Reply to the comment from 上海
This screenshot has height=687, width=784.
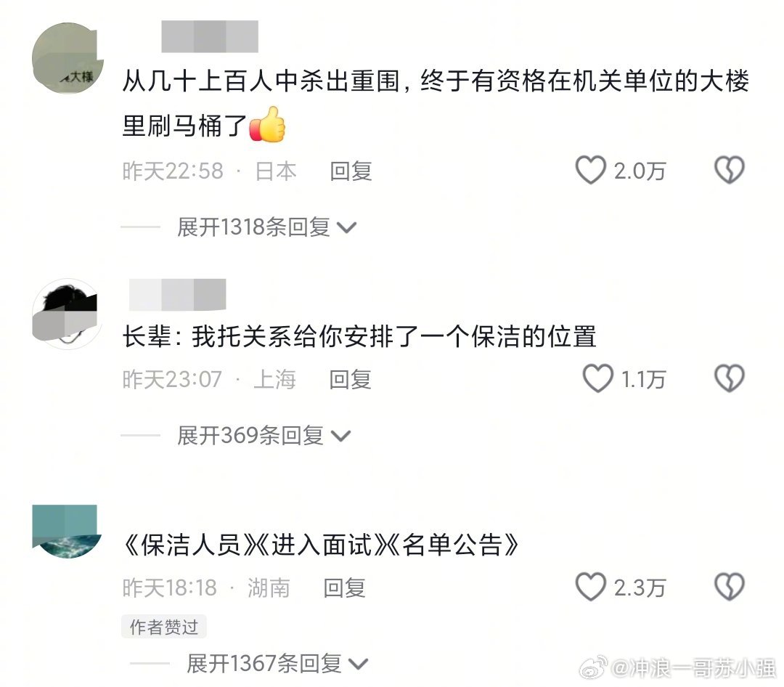tap(350, 379)
